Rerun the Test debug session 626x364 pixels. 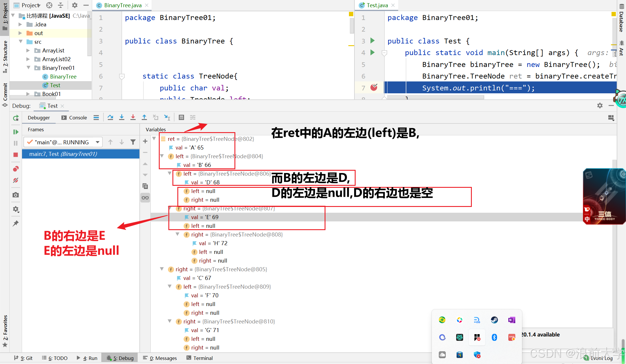click(x=16, y=118)
